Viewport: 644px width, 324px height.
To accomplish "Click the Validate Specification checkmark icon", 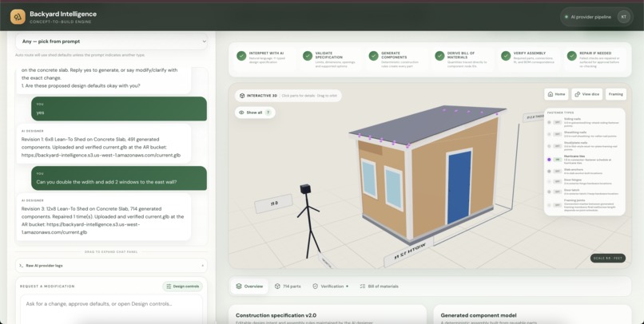I will pos(307,56).
